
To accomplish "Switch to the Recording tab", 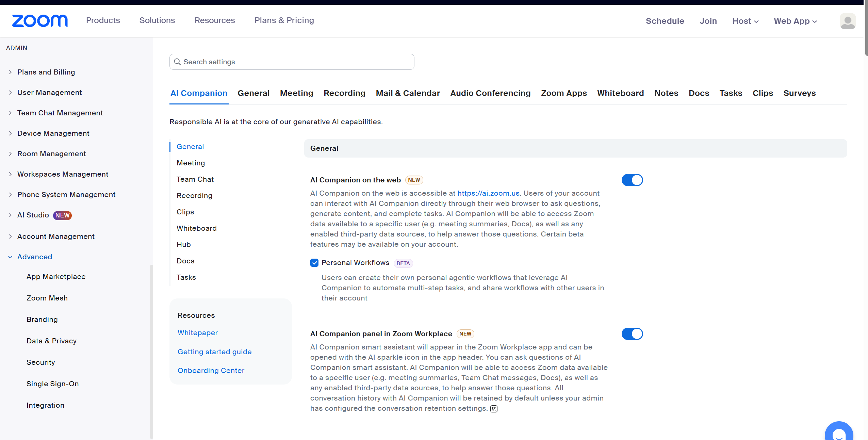I will tap(344, 93).
